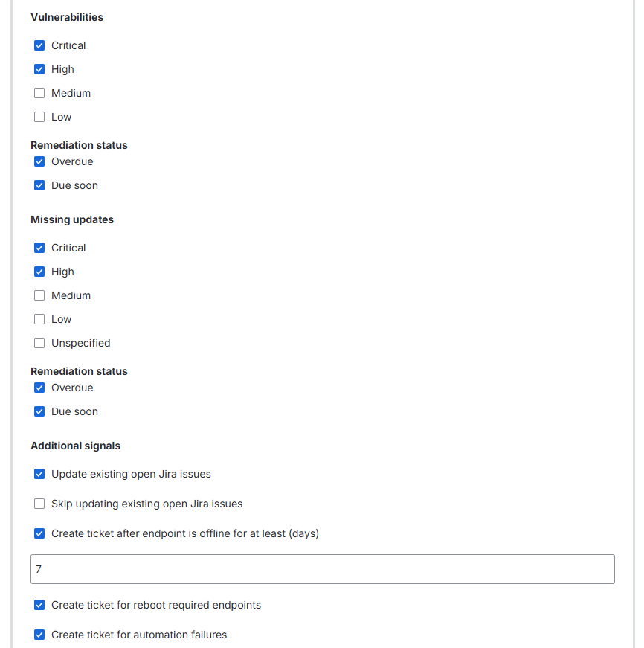The height and width of the screenshot is (648, 644).
Task: Check Medium under Missing updates
Action: coord(39,295)
